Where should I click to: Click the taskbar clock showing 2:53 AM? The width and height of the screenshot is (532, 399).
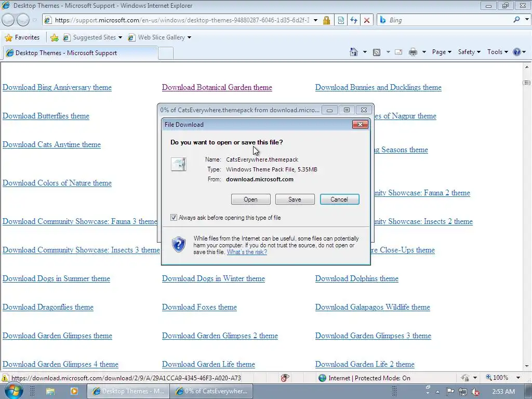point(503,392)
